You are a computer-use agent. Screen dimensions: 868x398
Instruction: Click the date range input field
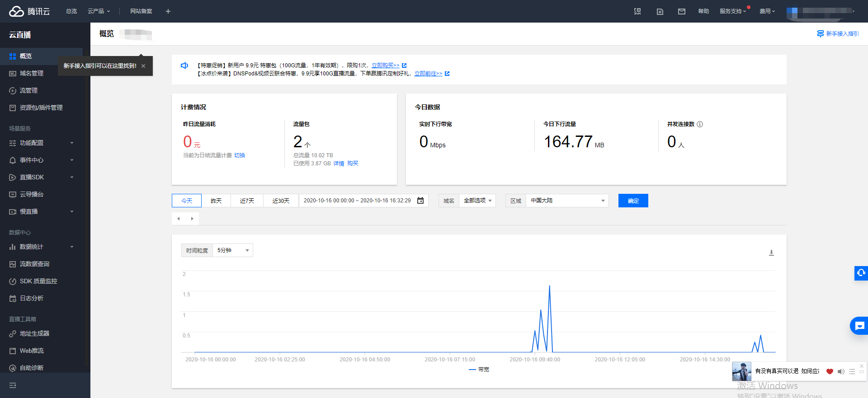coord(363,201)
